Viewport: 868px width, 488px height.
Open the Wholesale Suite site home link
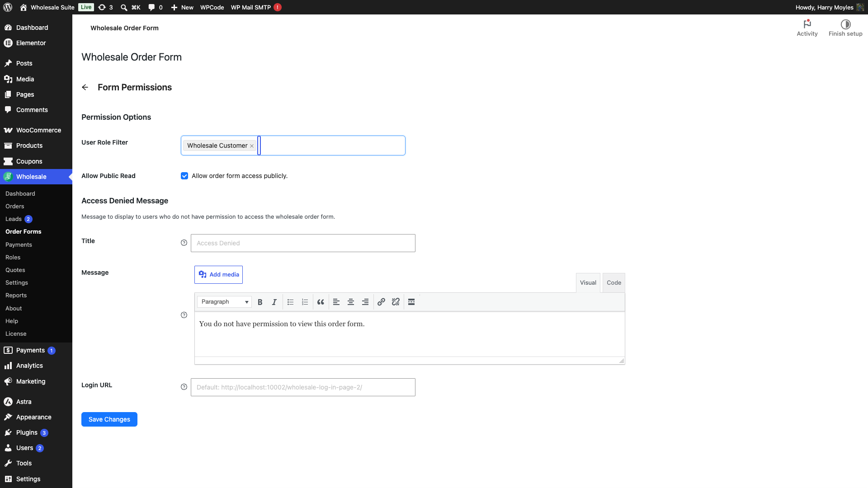point(47,7)
